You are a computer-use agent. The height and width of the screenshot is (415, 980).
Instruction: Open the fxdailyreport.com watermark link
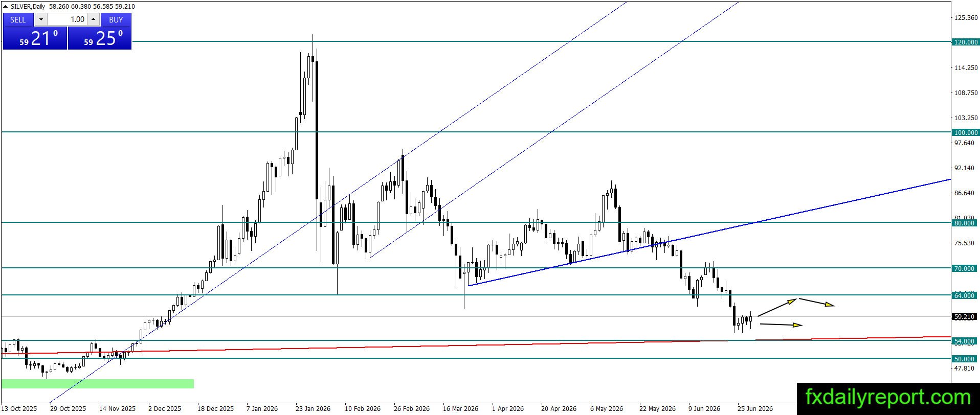tap(888, 398)
